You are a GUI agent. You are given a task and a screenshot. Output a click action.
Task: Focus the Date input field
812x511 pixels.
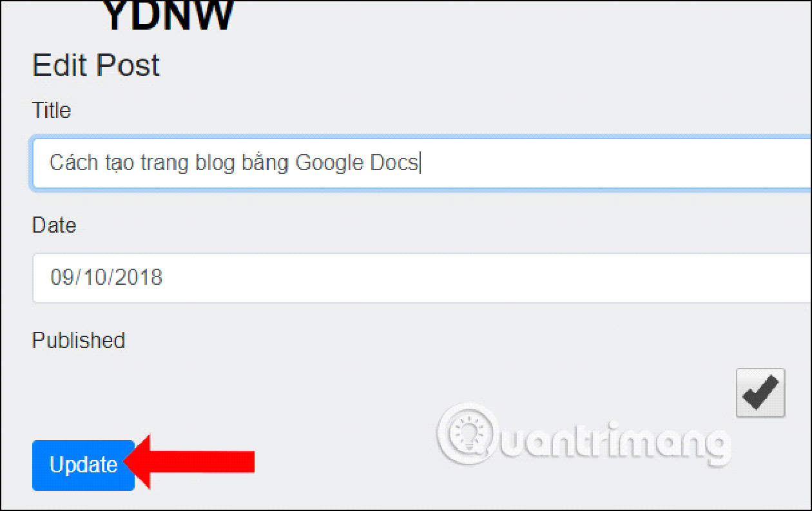tap(422, 278)
